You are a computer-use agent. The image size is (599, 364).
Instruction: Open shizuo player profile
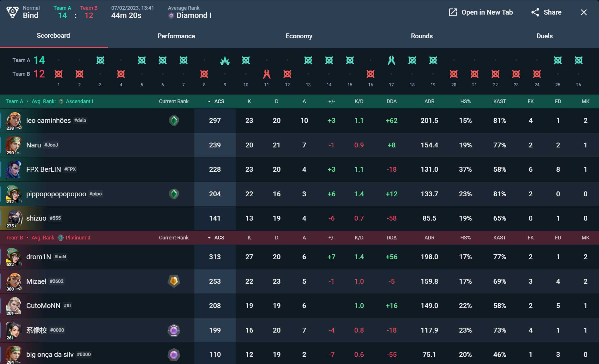(x=36, y=218)
